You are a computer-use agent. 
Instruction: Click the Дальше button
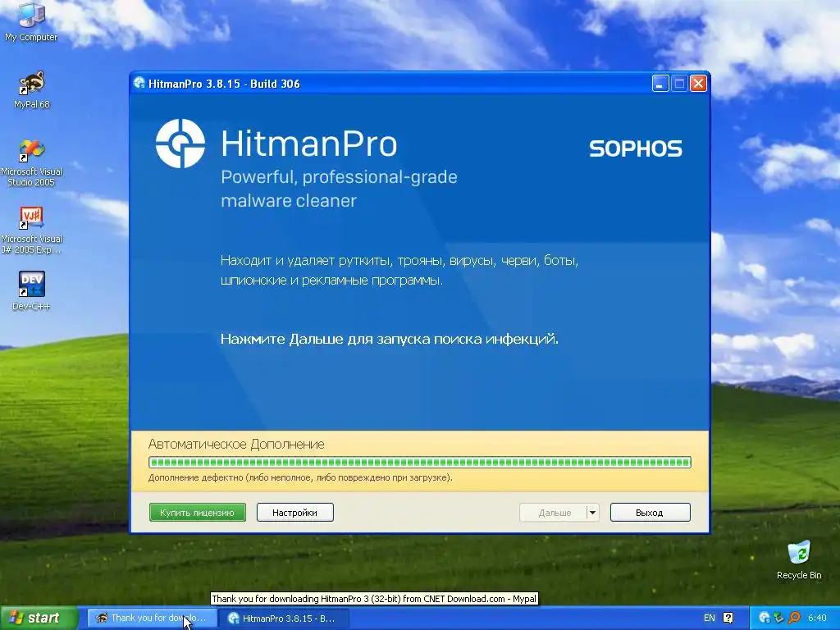click(554, 513)
